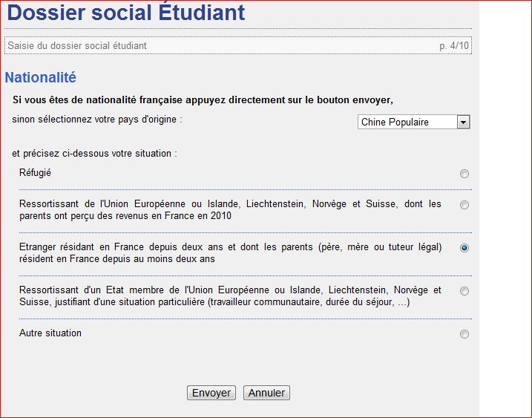Click 'justifiant d'une situation particulière' label text
The height and width of the screenshot is (418, 532).
(x=131, y=302)
